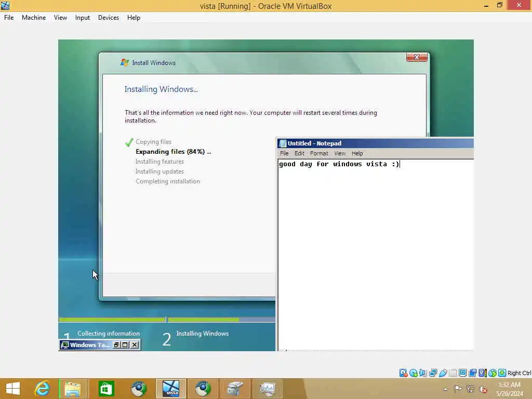Open the Chromium icon beside the Store icon
Viewport: 532px width, 399px height.
139,389
